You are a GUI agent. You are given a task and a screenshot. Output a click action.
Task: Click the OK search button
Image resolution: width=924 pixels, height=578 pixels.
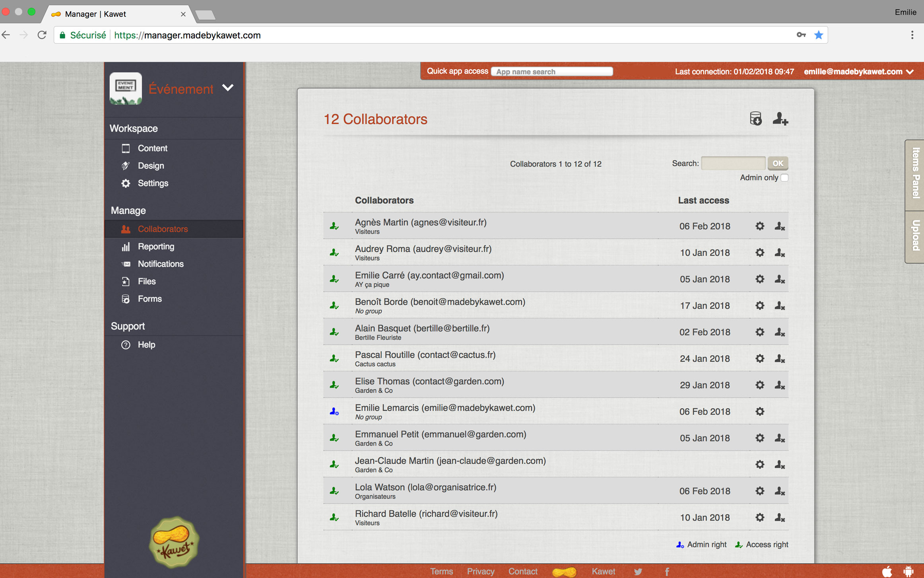click(x=778, y=163)
